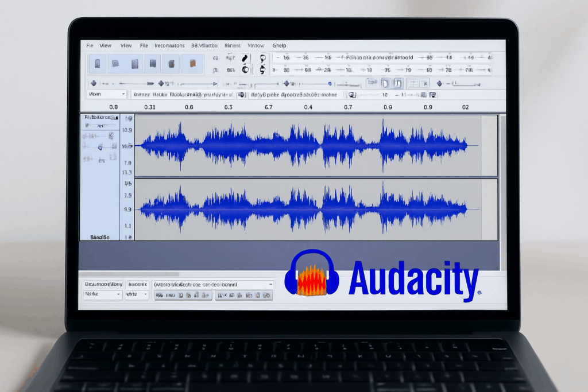
Task: Select the Draw (pencil) tool
Action: 245,57
